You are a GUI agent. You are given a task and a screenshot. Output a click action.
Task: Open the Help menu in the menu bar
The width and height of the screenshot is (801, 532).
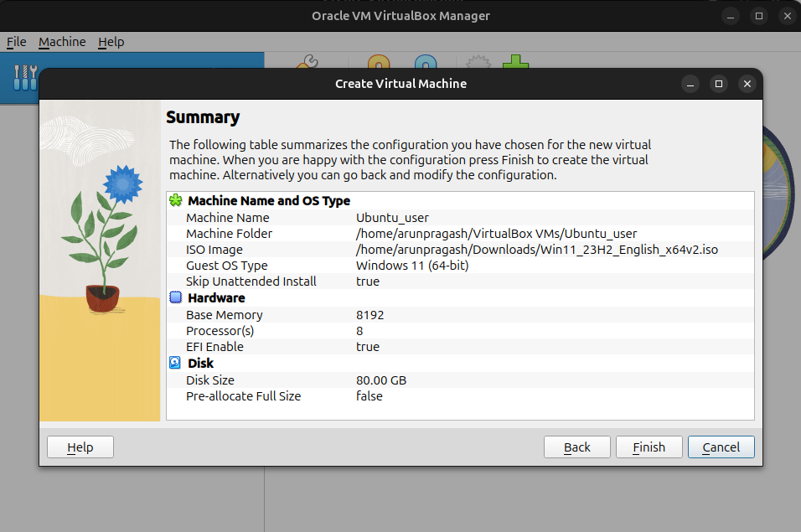tap(111, 42)
